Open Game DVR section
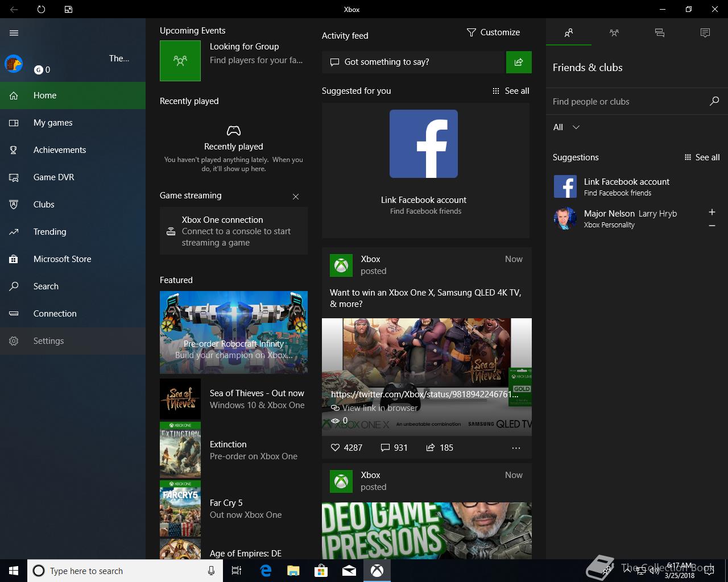 point(73,177)
